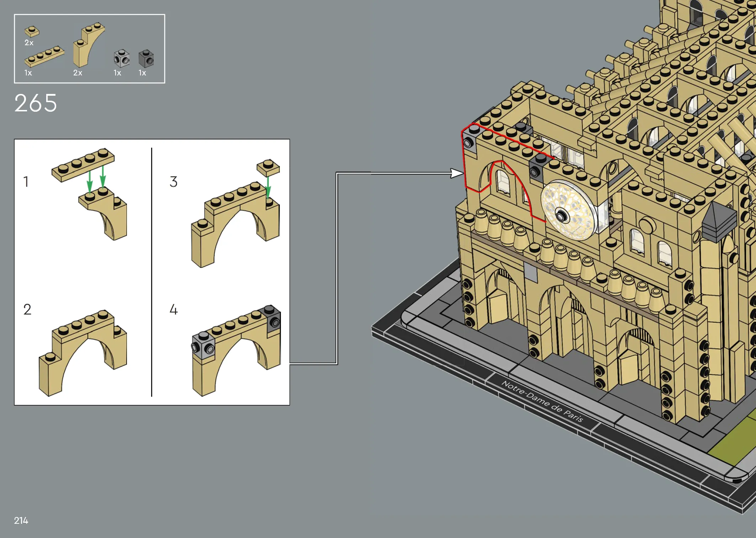Click the "2x" quantity under the arch piece

click(x=78, y=73)
